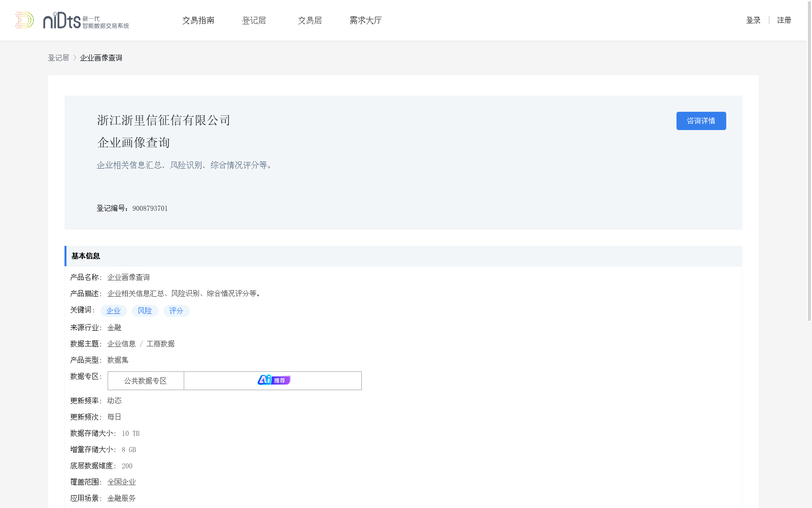The height and width of the screenshot is (508, 812).
Task: Click the 动态 update rate value
Action: 114,401
